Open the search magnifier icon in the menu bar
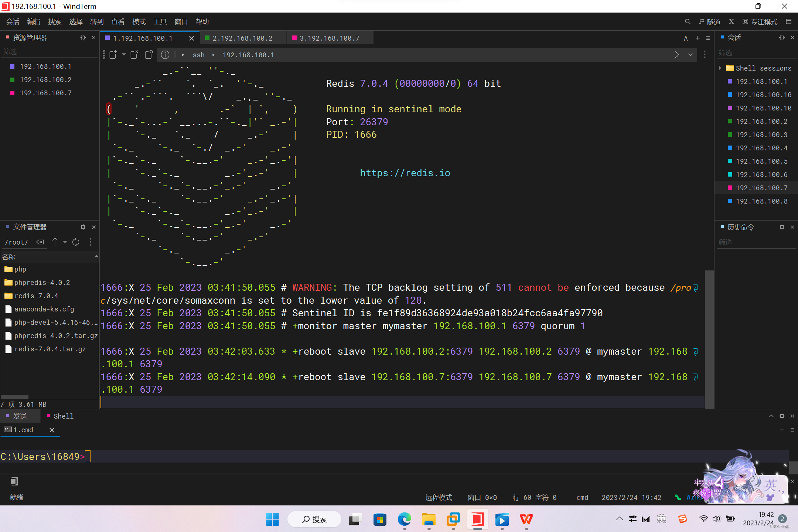The width and height of the screenshot is (798, 532). (x=687, y=22)
